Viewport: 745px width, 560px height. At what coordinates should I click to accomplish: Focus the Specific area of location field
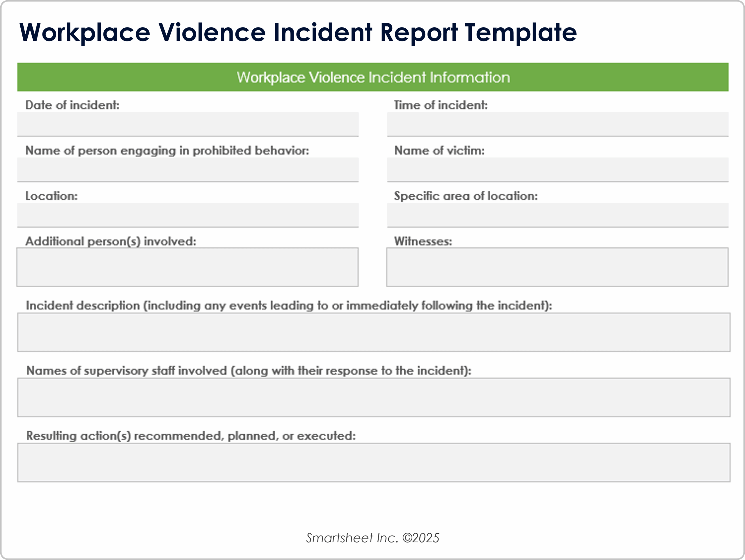point(557,215)
